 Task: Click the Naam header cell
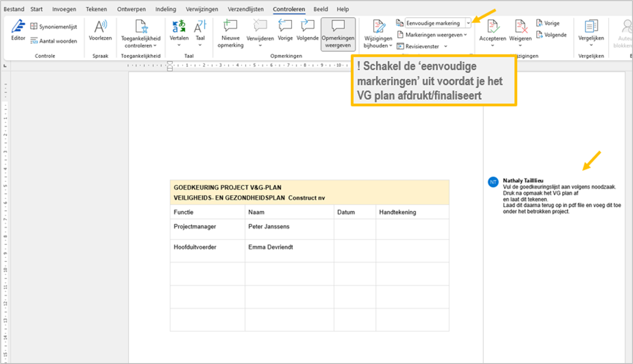click(290, 212)
